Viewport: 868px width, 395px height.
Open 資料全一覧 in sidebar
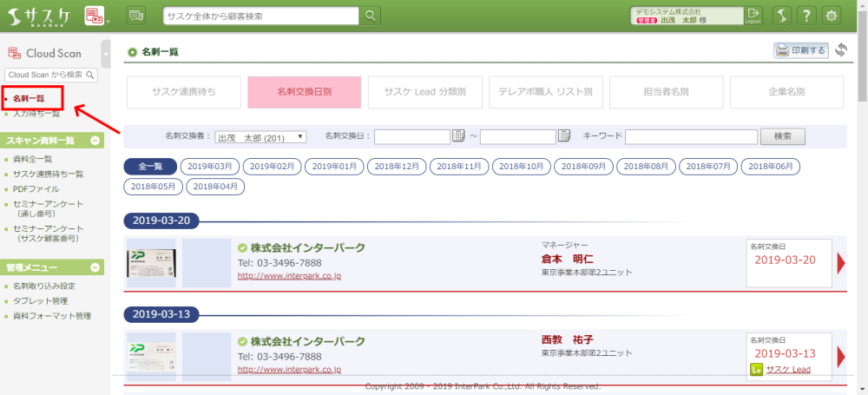click(x=33, y=159)
